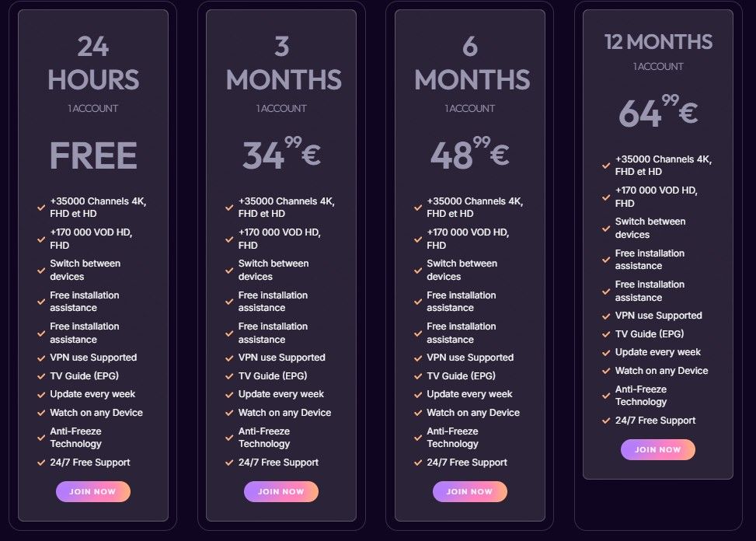Click the checkmark beside VPN use Supported in 24 Hours plan
Viewport: 756px width, 541px height.
[x=42, y=358]
